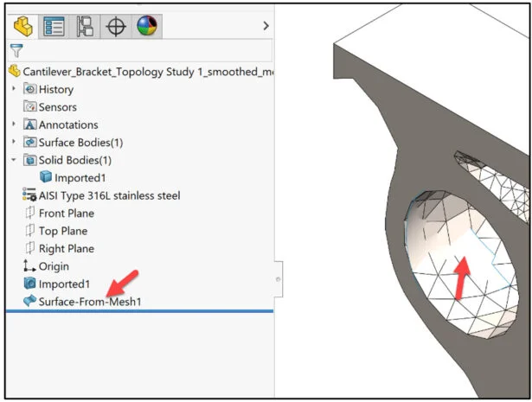Select the Front Plane
Viewport: 532px width, 402px height.
pos(66,214)
